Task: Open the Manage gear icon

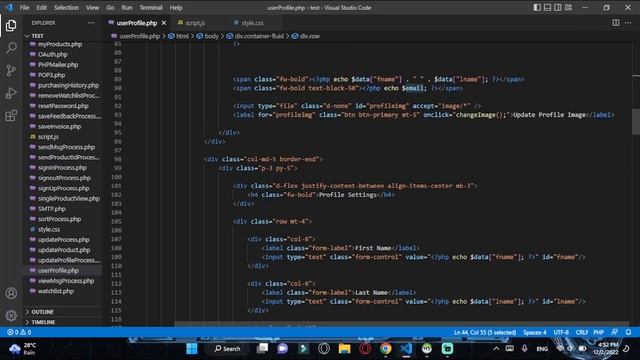Action: point(11,316)
